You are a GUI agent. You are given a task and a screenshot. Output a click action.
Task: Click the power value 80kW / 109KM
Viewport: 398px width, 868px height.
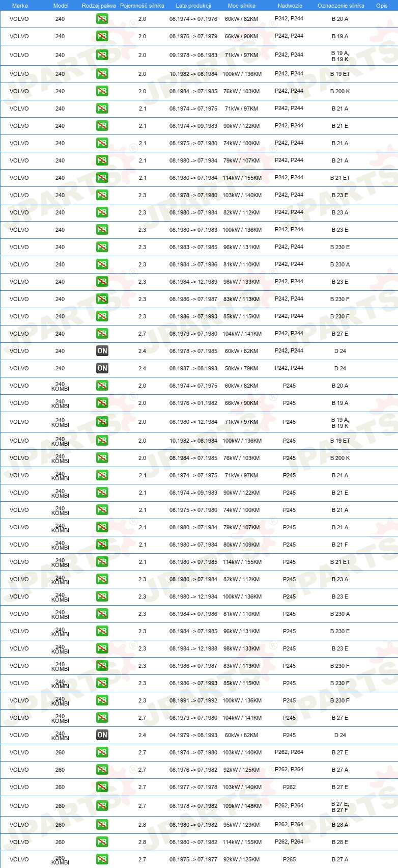click(242, 545)
